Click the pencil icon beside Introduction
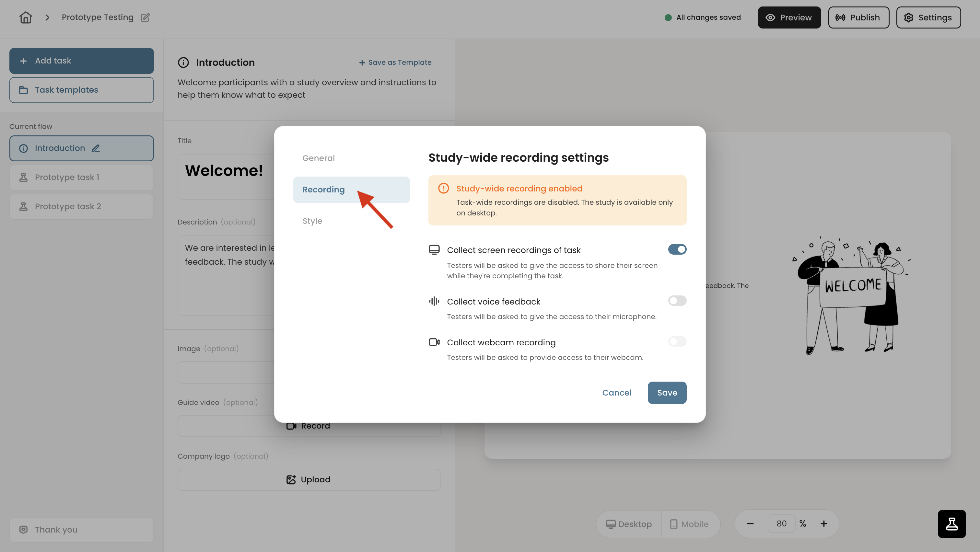Screen dimensions: 980x552 click(x=96, y=148)
